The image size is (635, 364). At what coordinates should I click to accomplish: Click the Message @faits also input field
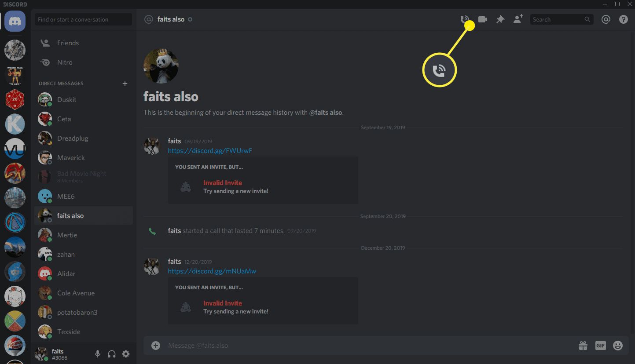pyautogui.click(x=308, y=346)
